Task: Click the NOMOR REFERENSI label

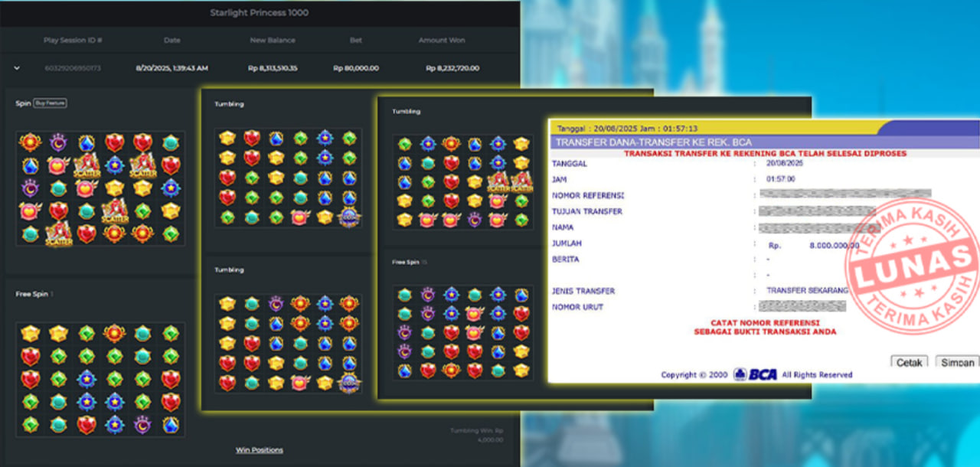Action: click(x=588, y=195)
